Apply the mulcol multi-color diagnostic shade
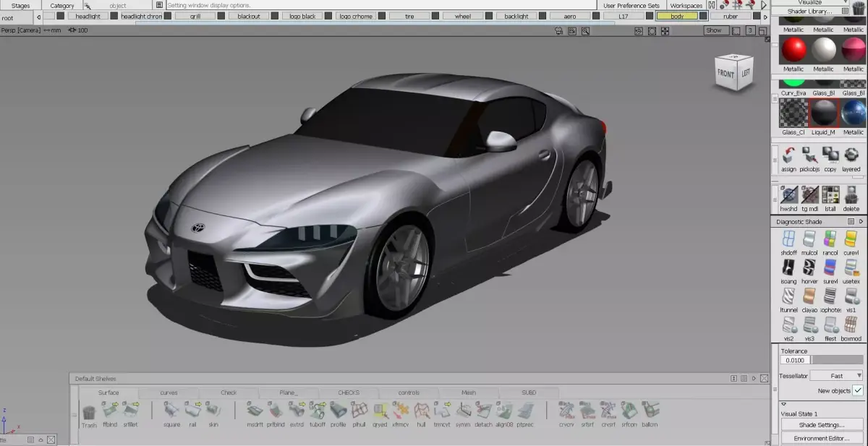868x446 pixels. click(x=809, y=242)
